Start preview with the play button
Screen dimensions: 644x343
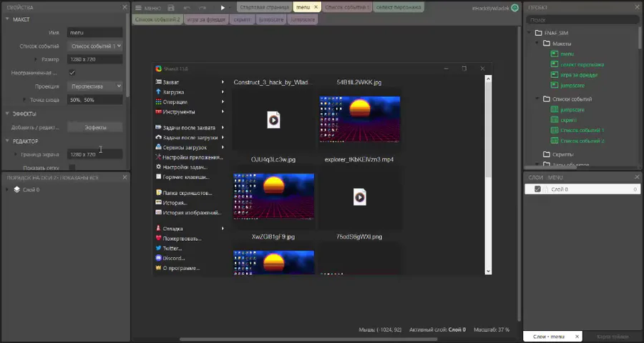(223, 8)
